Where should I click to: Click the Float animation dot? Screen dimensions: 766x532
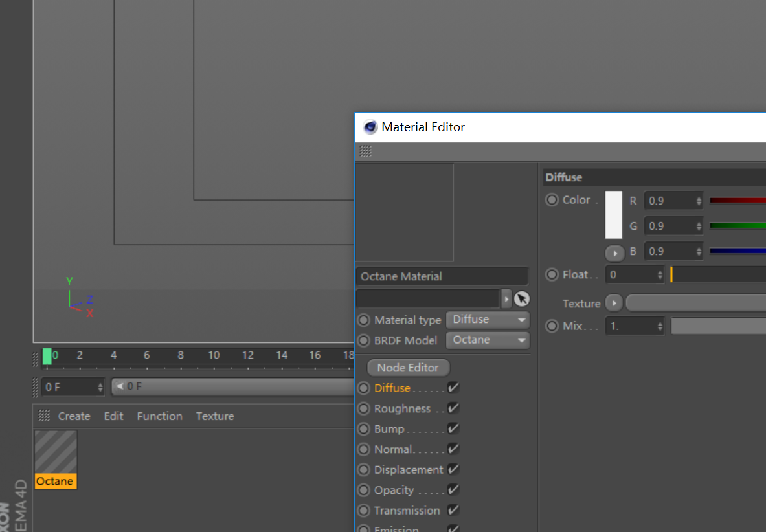click(552, 275)
